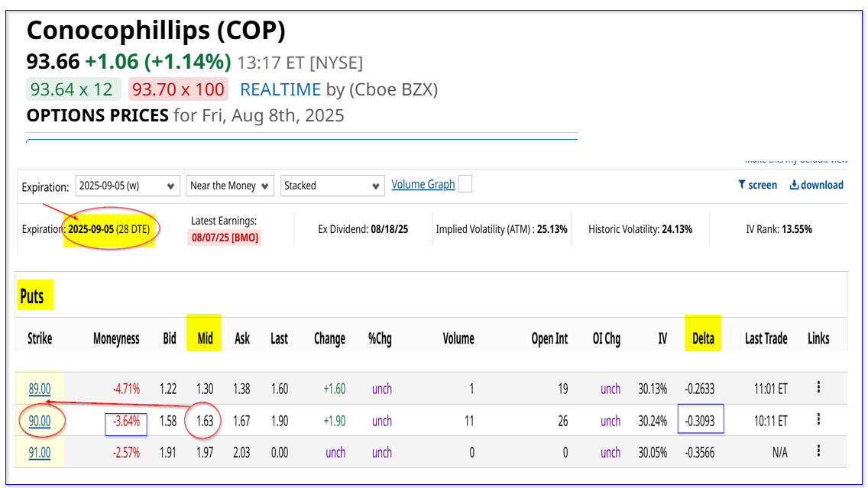Image resolution: width=868 pixels, height=488 pixels.
Task: Click the delta value -0.2633
Action: point(700,389)
